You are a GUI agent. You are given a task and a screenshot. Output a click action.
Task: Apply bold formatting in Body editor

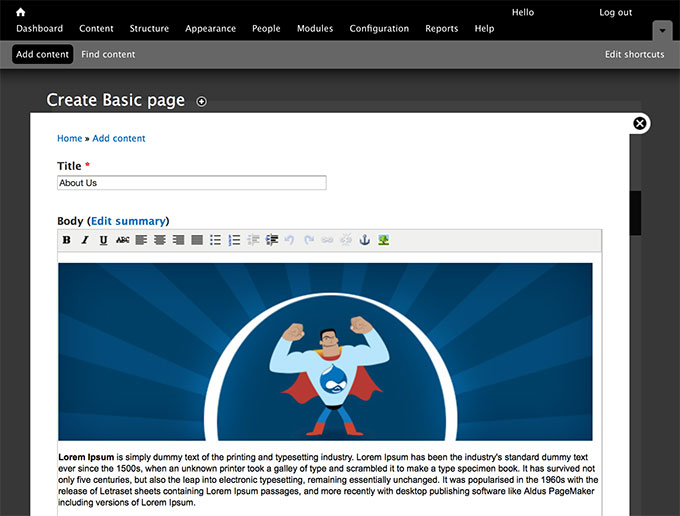pyautogui.click(x=66, y=240)
